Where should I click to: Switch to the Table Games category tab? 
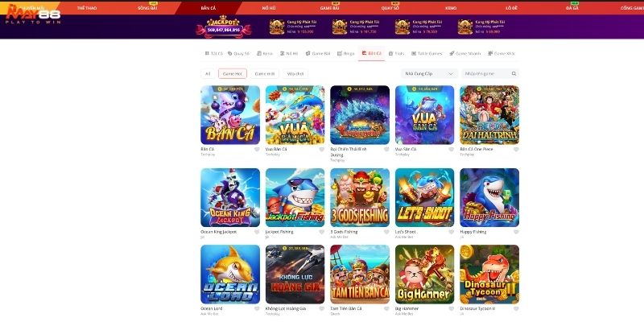click(x=427, y=53)
